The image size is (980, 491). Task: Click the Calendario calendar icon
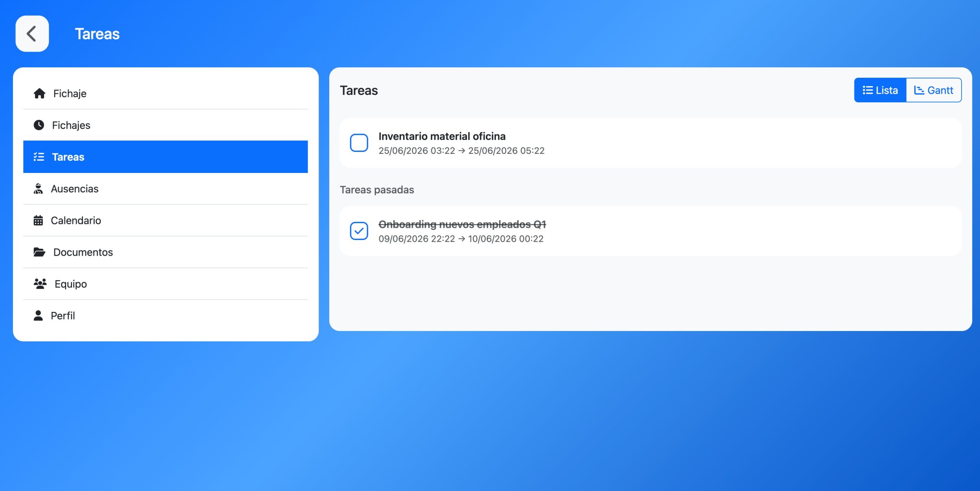(x=38, y=220)
